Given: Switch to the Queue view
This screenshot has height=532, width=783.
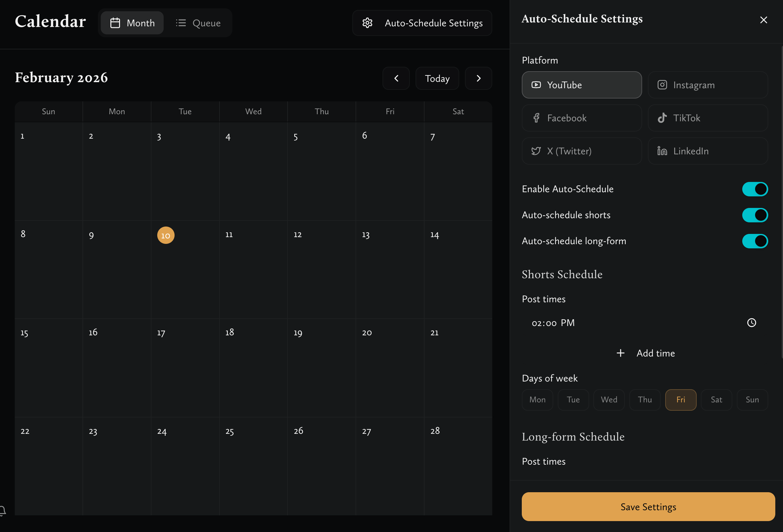Looking at the screenshot, I should coord(198,23).
